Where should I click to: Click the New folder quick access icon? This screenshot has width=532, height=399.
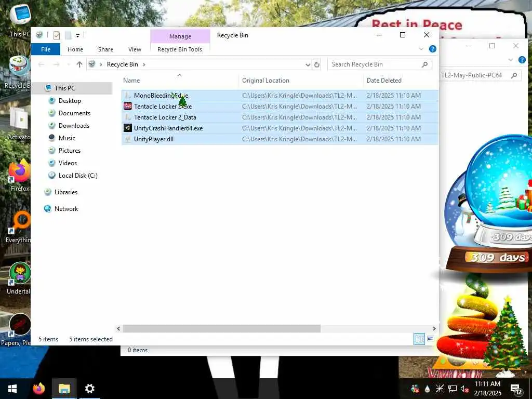(x=68, y=35)
